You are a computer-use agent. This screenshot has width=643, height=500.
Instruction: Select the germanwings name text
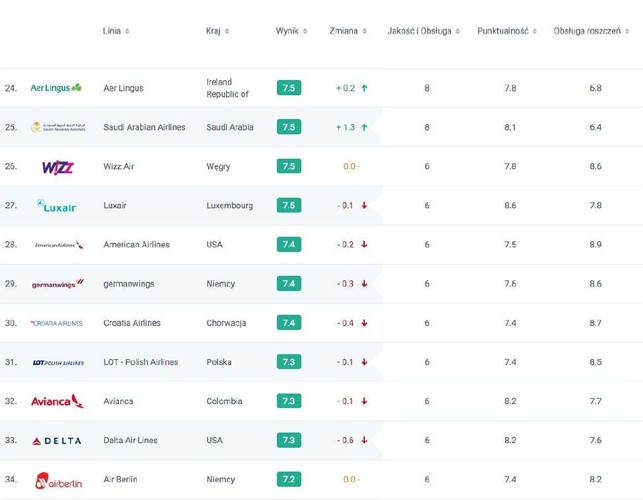point(129,284)
